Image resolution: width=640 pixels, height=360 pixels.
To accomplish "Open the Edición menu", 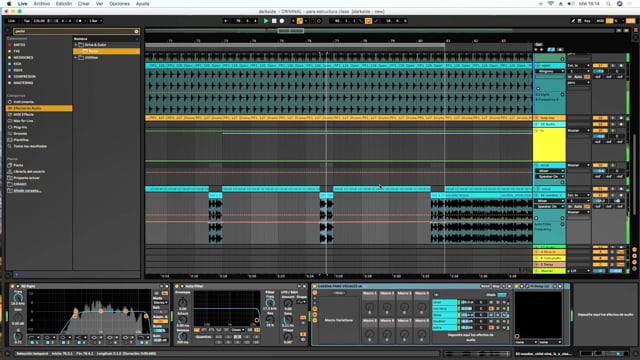I will (x=64, y=4).
